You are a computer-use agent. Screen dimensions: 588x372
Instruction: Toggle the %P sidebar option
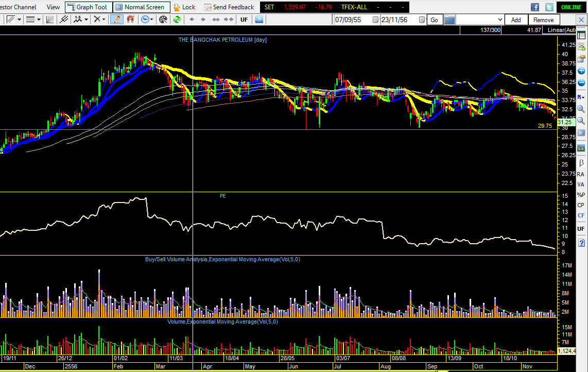pyautogui.click(x=581, y=195)
